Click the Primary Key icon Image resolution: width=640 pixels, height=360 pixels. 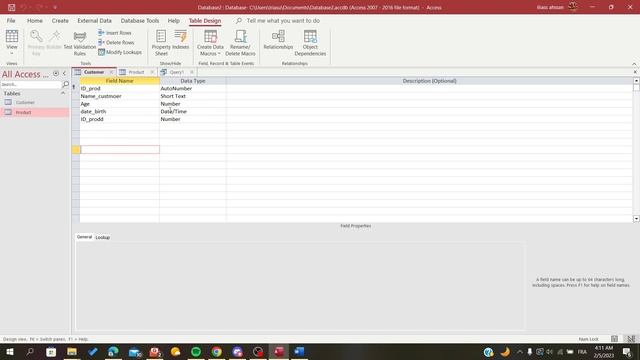36,42
